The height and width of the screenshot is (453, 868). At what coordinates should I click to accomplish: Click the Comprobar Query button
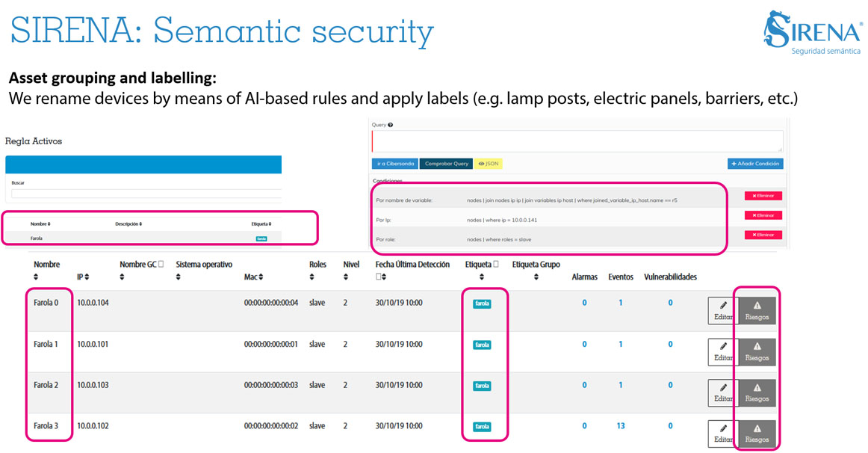pyautogui.click(x=445, y=164)
